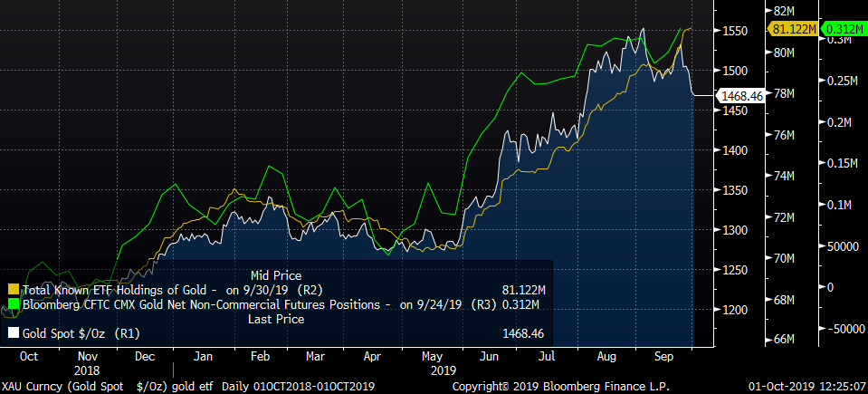Click the green CFTC Futures legend swatch

tap(14, 304)
